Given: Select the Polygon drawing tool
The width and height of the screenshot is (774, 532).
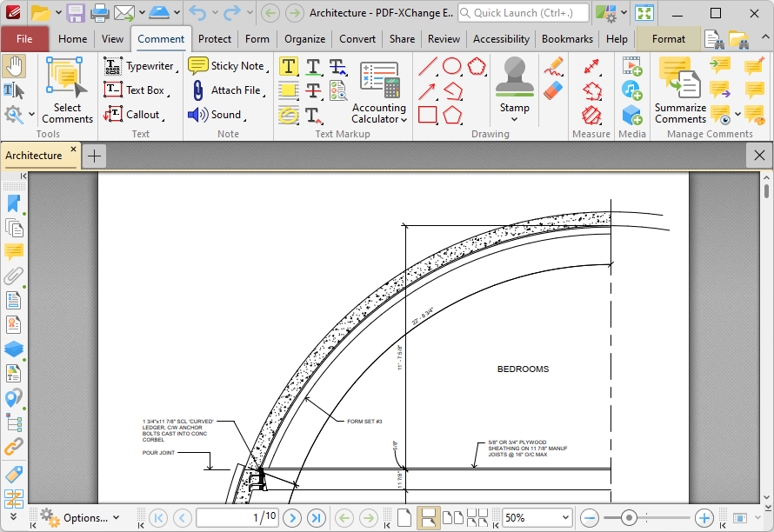Looking at the screenshot, I should pos(452,115).
